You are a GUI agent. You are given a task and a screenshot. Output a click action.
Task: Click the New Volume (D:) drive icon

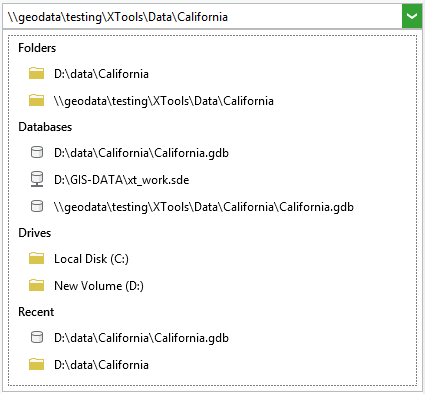tap(36, 285)
